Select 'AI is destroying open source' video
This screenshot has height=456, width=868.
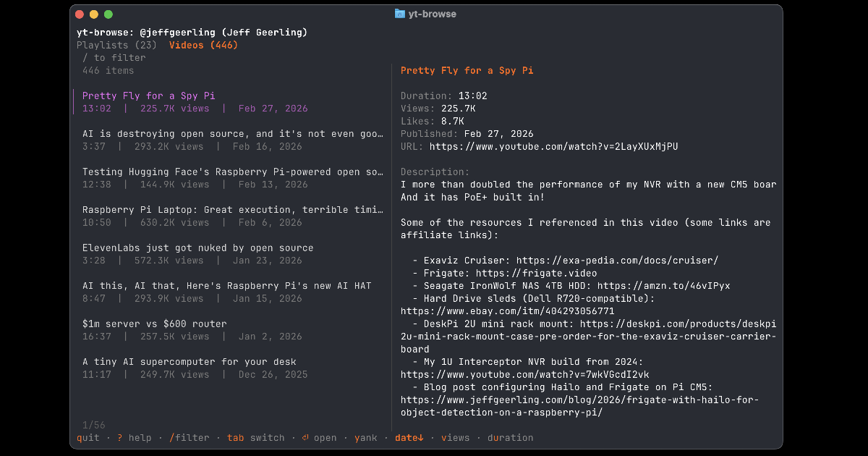click(x=231, y=134)
